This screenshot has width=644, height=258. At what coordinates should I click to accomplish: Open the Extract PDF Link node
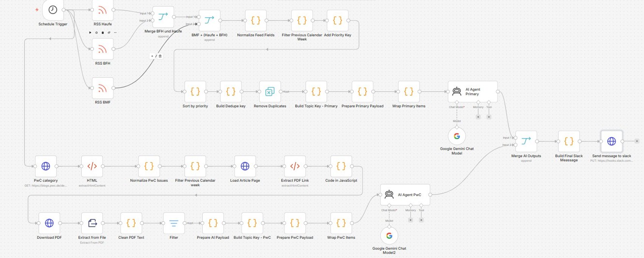click(295, 166)
